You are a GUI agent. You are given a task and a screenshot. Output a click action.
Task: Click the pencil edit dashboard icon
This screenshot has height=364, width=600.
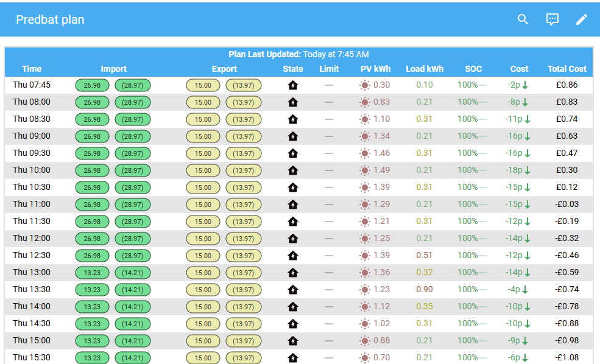(582, 19)
